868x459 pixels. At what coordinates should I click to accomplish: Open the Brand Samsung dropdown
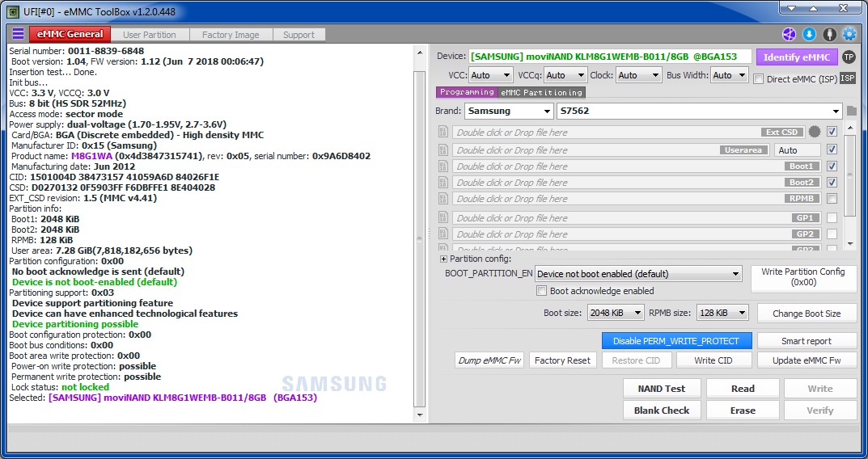click(x=509, y=112)
